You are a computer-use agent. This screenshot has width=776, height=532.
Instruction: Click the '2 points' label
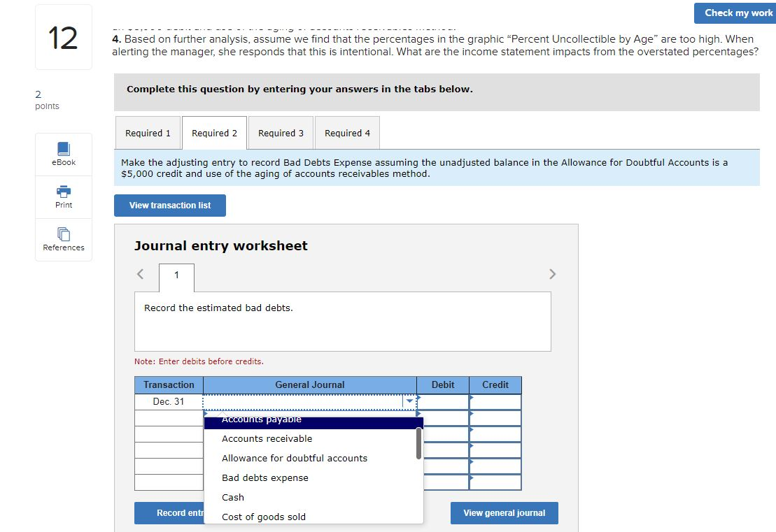pyautogui.click(x=47, y=100)
